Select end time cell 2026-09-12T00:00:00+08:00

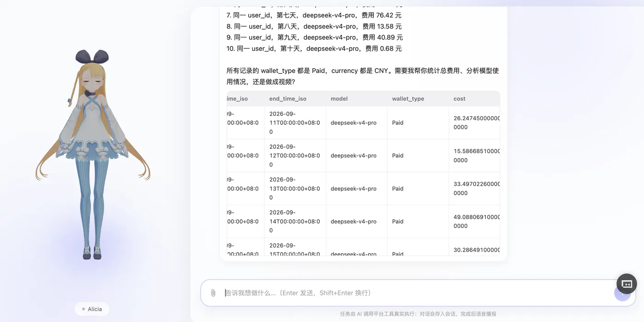tap(294, 156)
